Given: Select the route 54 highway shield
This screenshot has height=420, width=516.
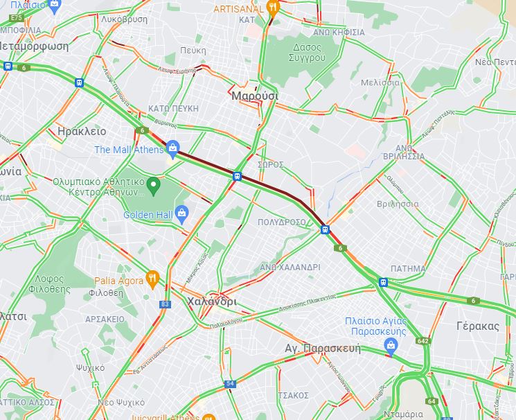Looking at the screenshot, I should point(230,383).
